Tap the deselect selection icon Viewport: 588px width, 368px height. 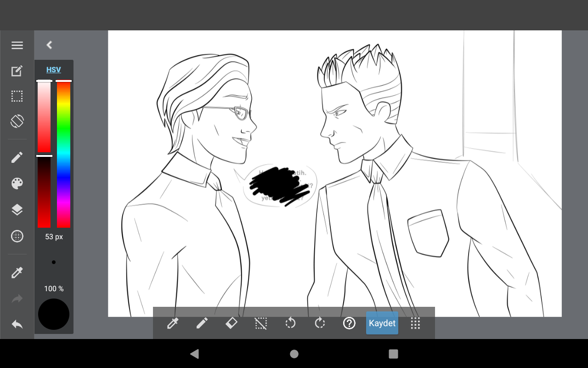(x=260, y=323)
